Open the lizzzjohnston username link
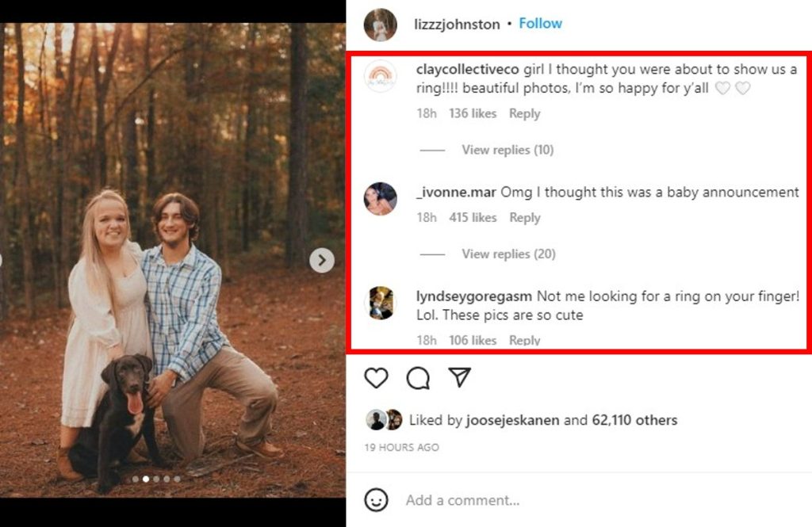The width and height of the screenshot is (812, 527). coord(457,25)
